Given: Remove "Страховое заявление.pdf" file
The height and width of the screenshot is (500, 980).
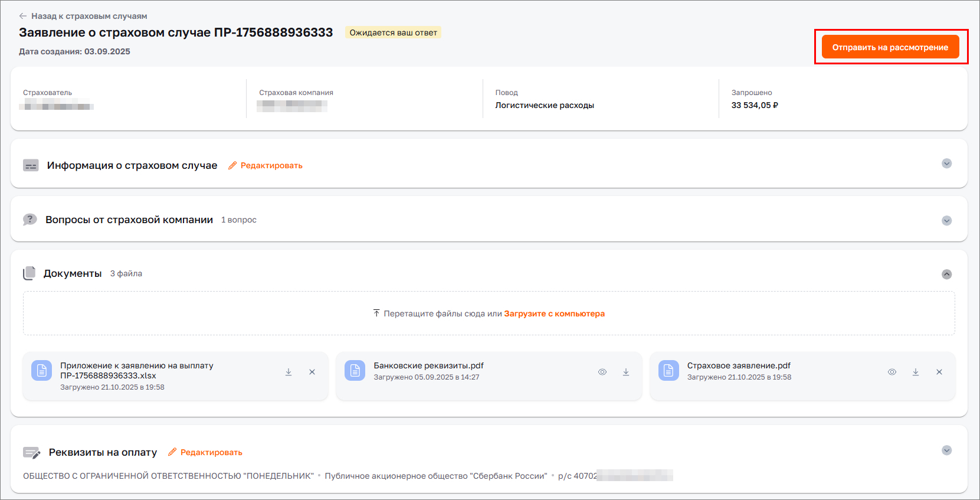Looking at the screenshot, I should (x=939, y=372).
